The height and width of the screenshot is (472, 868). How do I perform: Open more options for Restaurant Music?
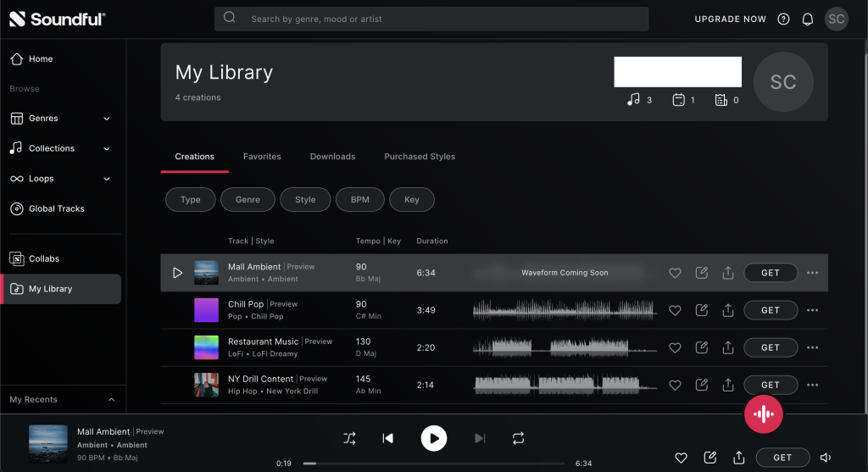point(812,347)
